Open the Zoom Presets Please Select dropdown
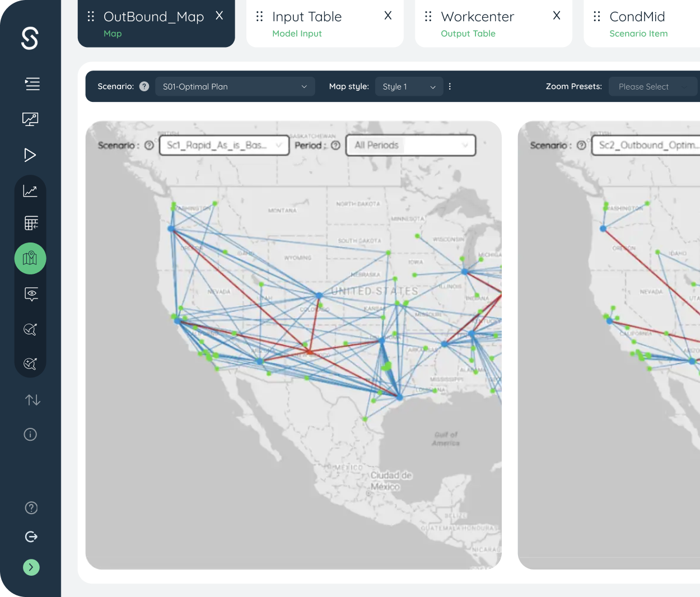 652,86
